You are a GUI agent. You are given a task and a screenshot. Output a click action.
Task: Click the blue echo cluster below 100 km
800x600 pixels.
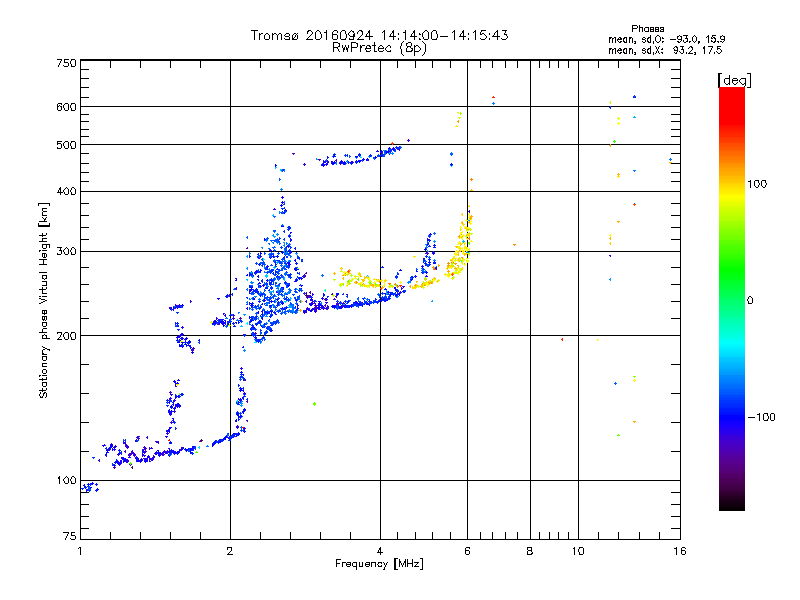pos(90,487)
